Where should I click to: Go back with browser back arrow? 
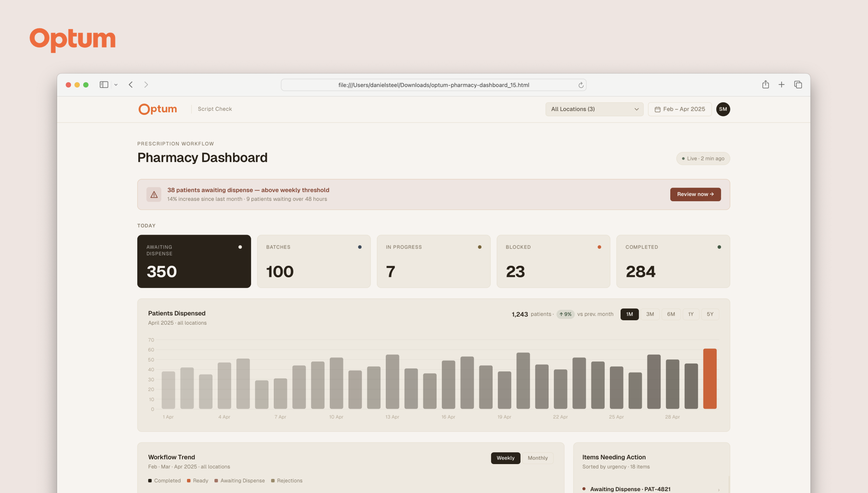[x=131, y=85]
